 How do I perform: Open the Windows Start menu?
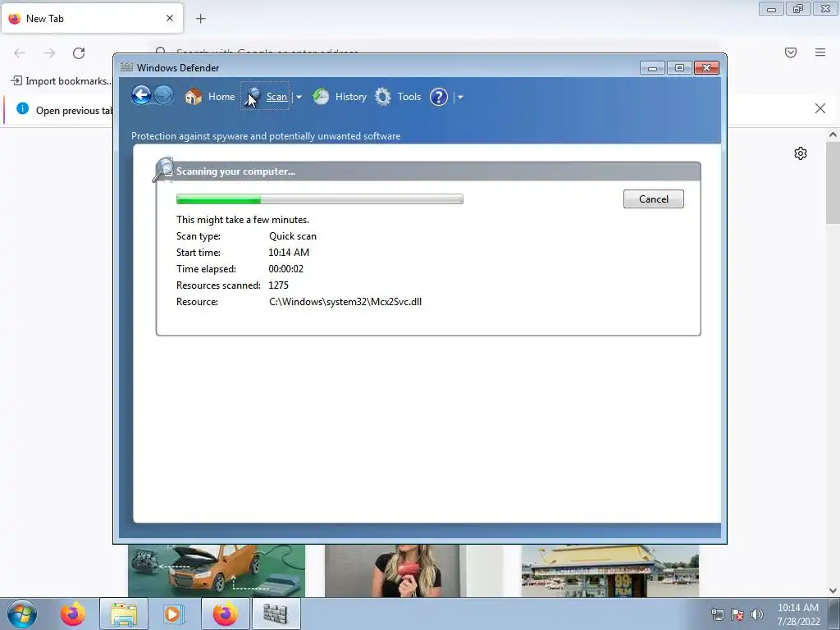click(x=22, y=614)
